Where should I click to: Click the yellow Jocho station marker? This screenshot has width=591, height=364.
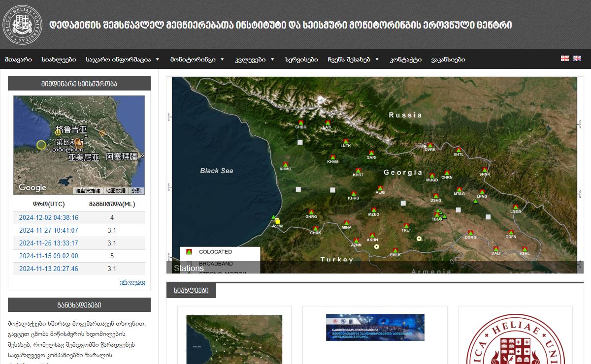pos(277,221)
